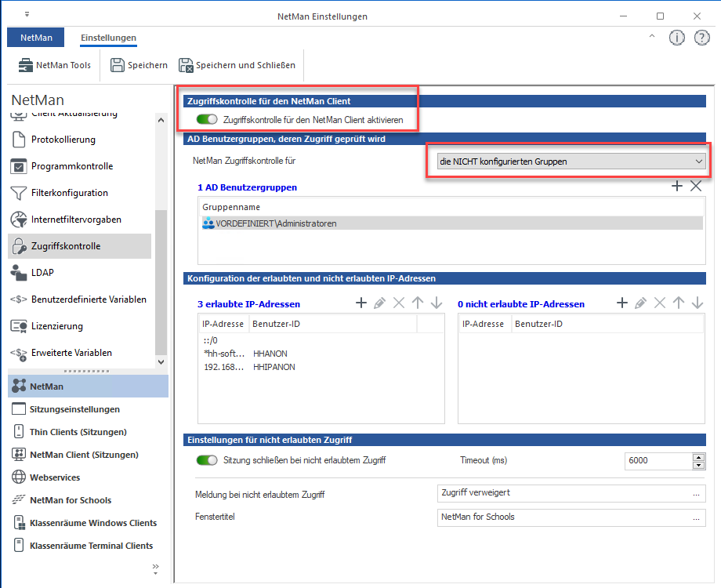
Task: Click Speichern und Schließen icon
Action: [x=185, y=66]
